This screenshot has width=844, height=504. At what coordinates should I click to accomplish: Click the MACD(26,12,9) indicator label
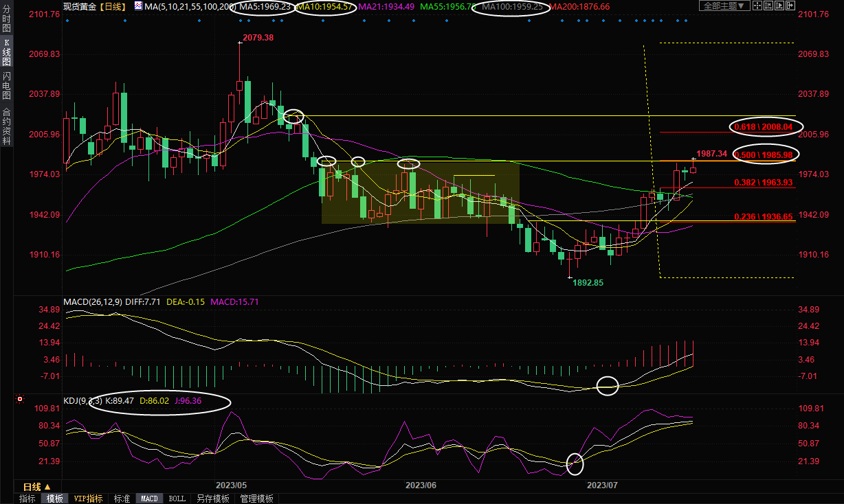point(93,301)
